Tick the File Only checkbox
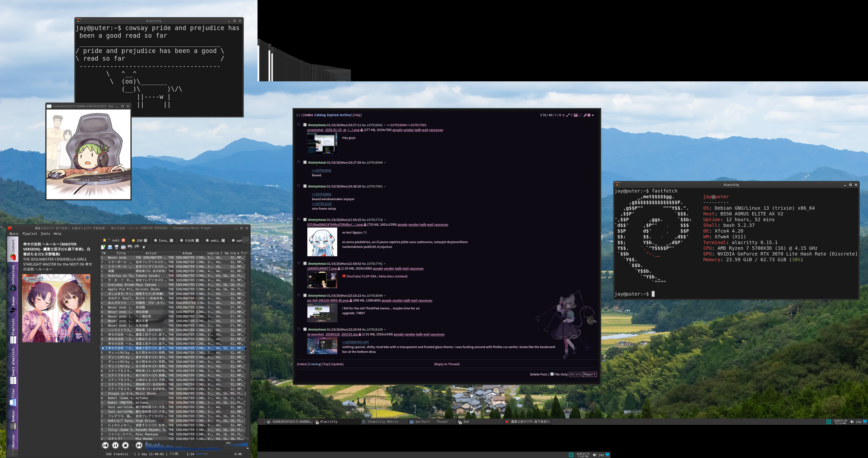868x458 pixels. [552, 374]
